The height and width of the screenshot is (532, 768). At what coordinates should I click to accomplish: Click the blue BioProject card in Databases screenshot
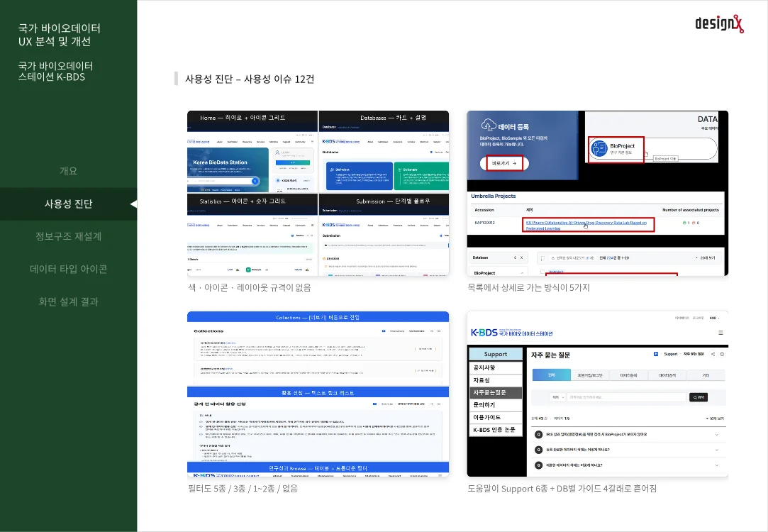[x=360, y=176]
